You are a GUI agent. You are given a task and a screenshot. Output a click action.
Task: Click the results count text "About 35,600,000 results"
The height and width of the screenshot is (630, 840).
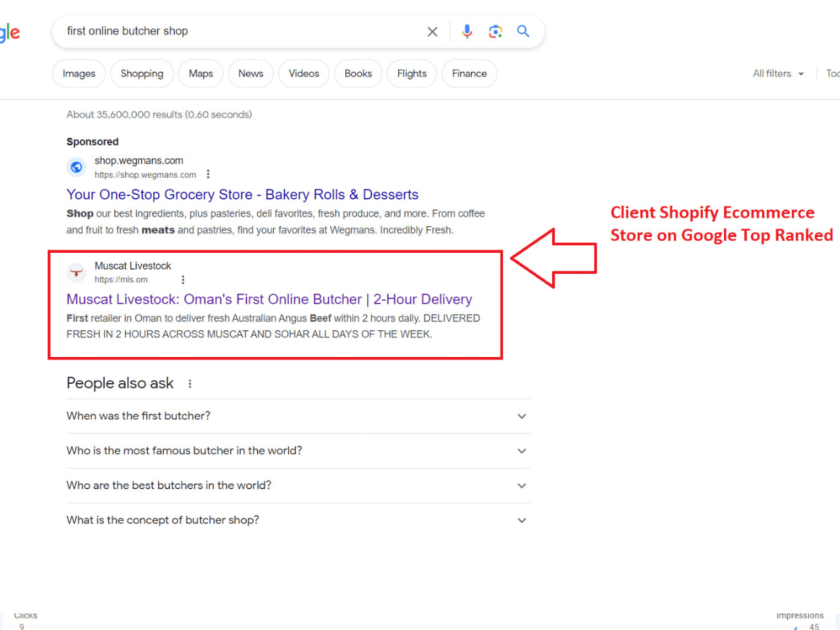[x=124, y=114]
